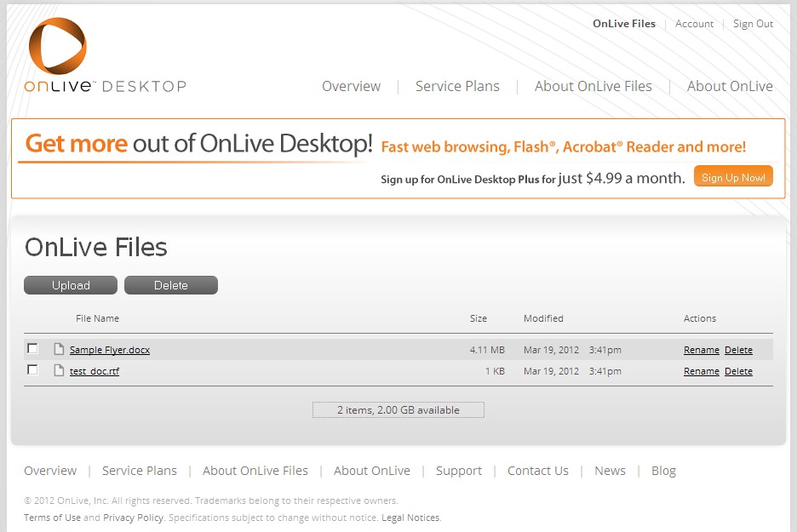Click the orange Sign Up Now! button
Viewport: 797px width, 532px height.
pyautogui.click(x=733, y=176)
